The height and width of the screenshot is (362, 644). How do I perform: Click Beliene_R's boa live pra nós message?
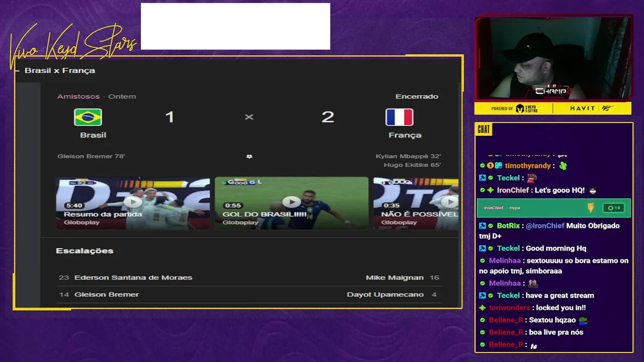coord(556,332)
